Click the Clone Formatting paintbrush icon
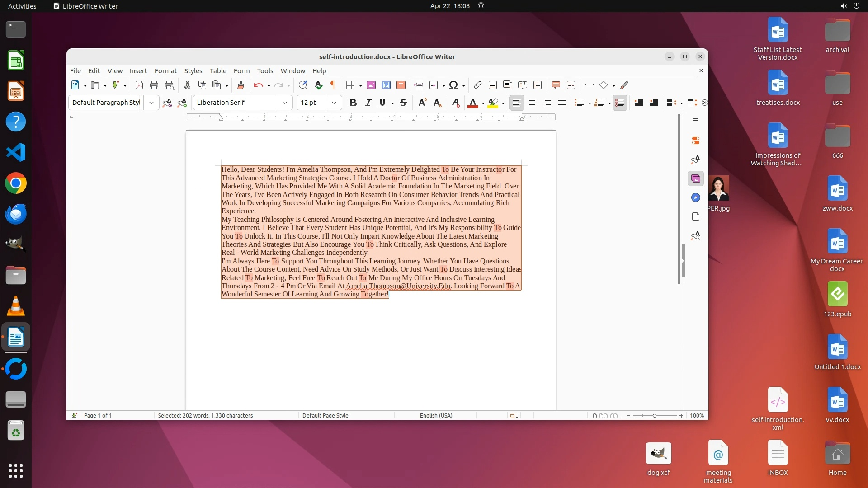868x488 pixels. click(x=241, y=85)
